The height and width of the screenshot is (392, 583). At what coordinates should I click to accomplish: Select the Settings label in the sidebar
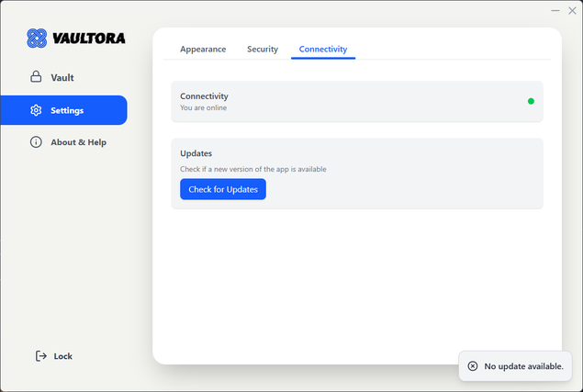[67, 111]
